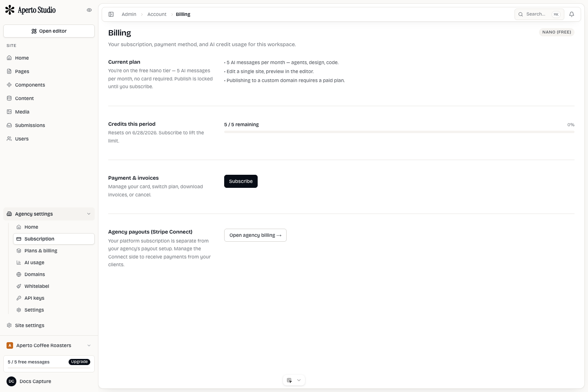Click the Plans & billing layers icon
This screenshot has width=588, height=392.
pyautogui.click(x=19, y=251)
